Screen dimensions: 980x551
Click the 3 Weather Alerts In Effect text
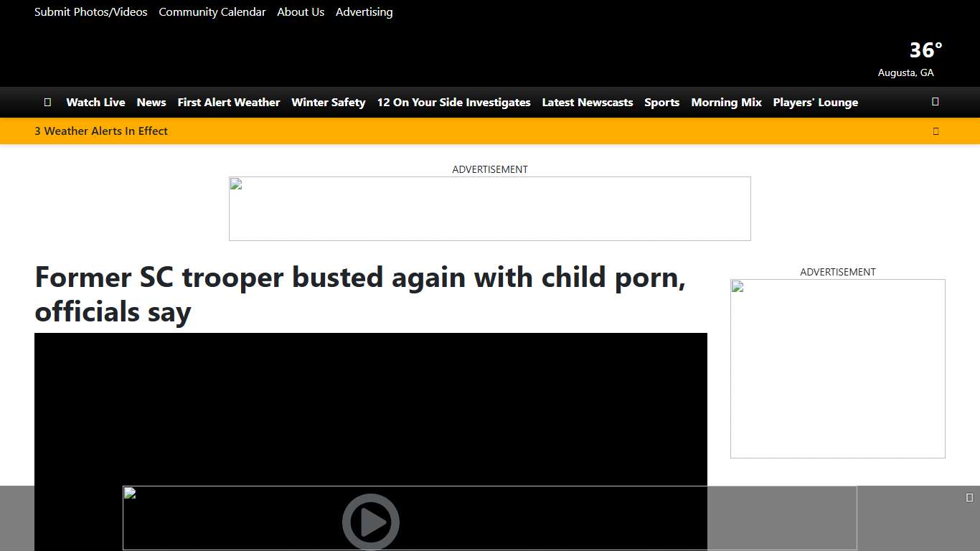101,131
